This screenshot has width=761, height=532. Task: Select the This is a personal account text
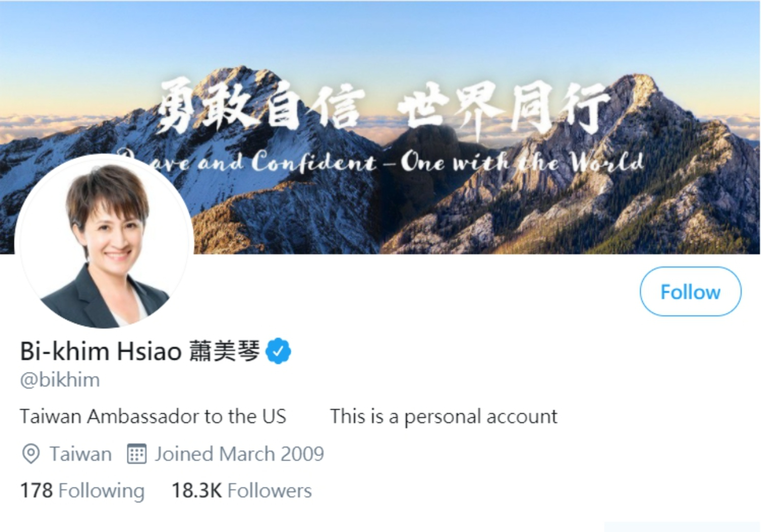[x=444, y=416]
